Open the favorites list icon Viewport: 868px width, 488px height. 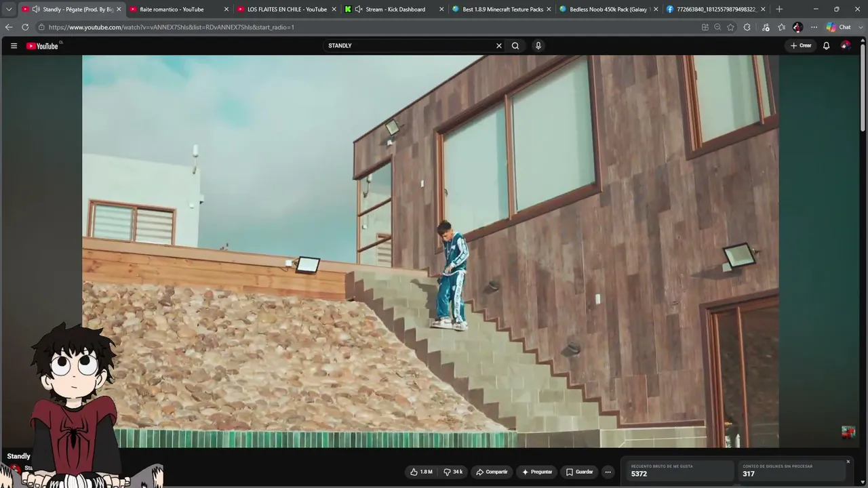coord(782,27)
